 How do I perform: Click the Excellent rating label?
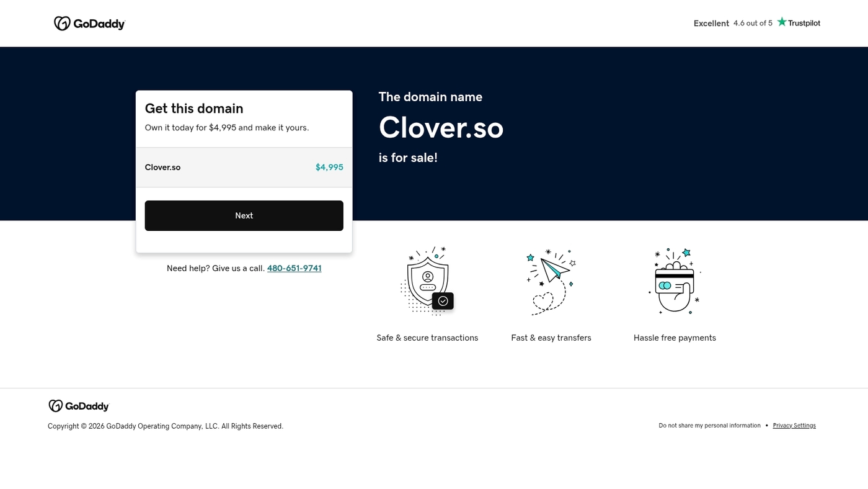click(x=711, y=23)
